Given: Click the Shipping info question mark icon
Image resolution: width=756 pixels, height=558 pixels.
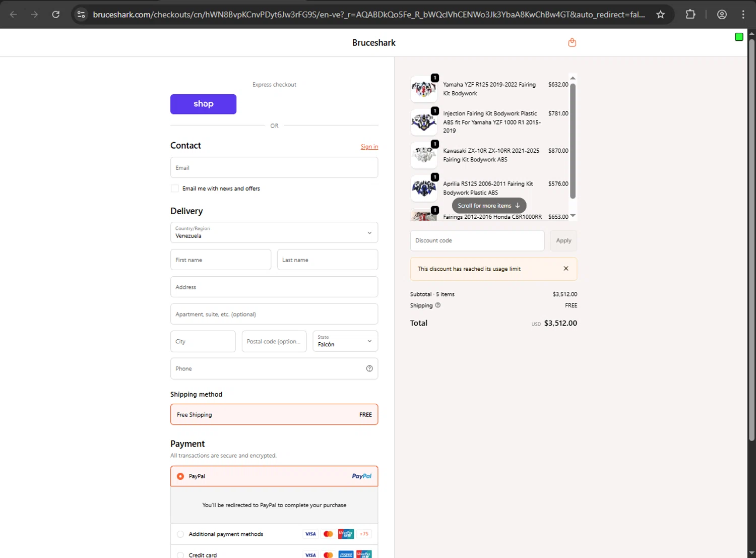Looking at the screenshot, I should [437, 305].
